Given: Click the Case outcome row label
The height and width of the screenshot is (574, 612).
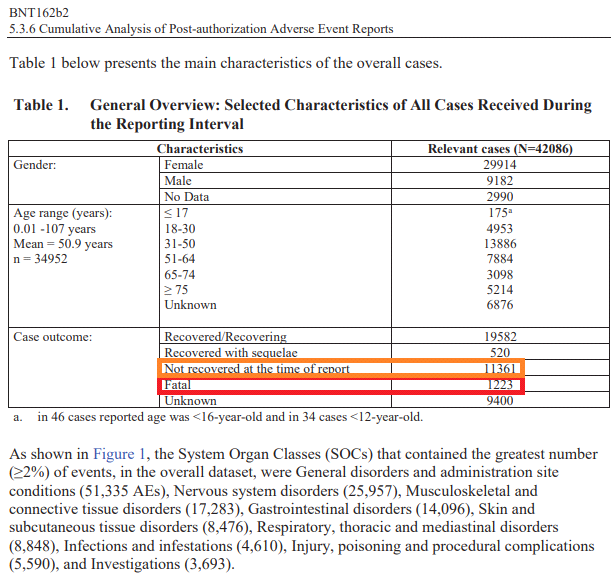Looking at the screenshot, I should tap(52, 337).
